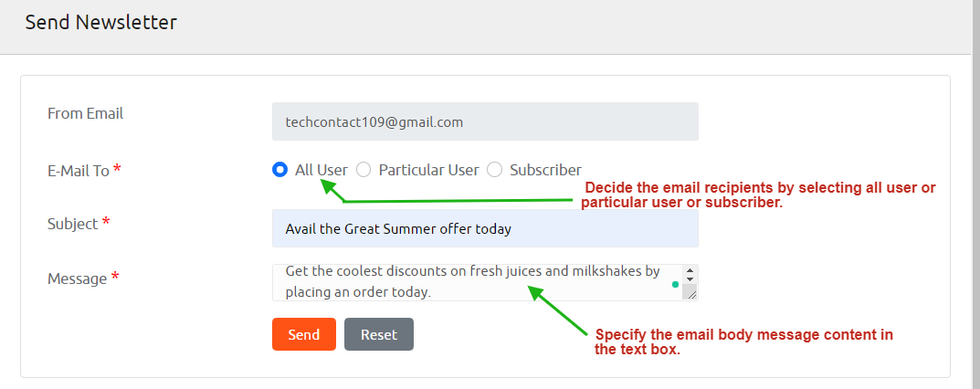This screenshot has height=389, width=980.
Task: Click the red email body annotation text
Action: pyautogui.click(x=743, y=342)
